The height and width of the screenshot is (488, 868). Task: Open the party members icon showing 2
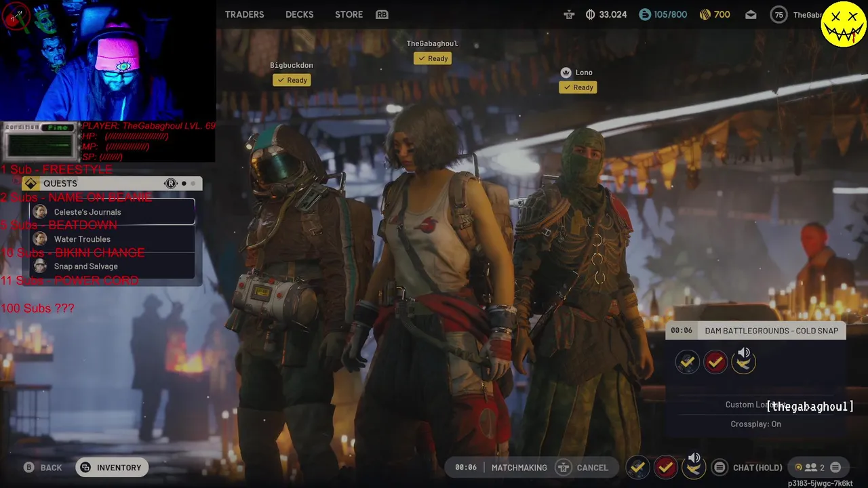tap(814, 468)
